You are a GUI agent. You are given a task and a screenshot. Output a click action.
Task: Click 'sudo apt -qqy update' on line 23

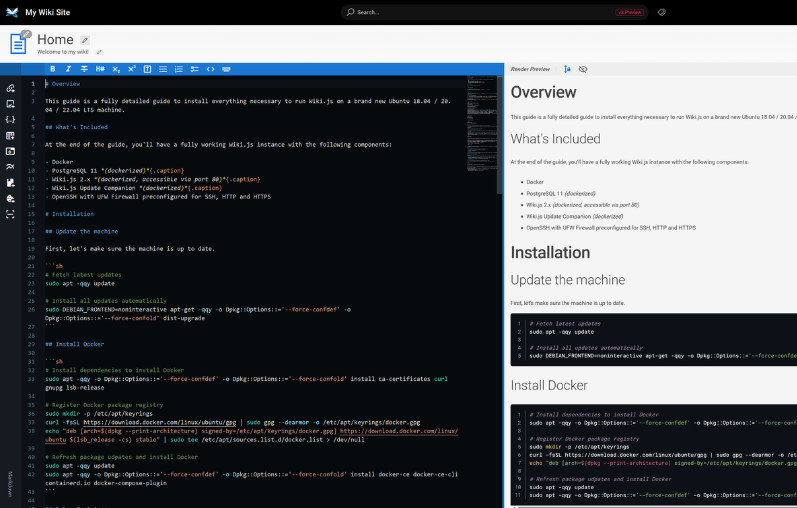80,284
